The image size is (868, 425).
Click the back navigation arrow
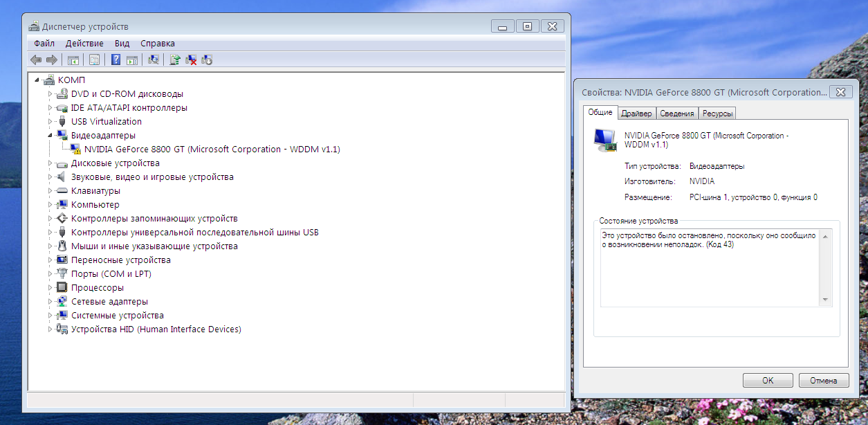[x=35, y=60]
